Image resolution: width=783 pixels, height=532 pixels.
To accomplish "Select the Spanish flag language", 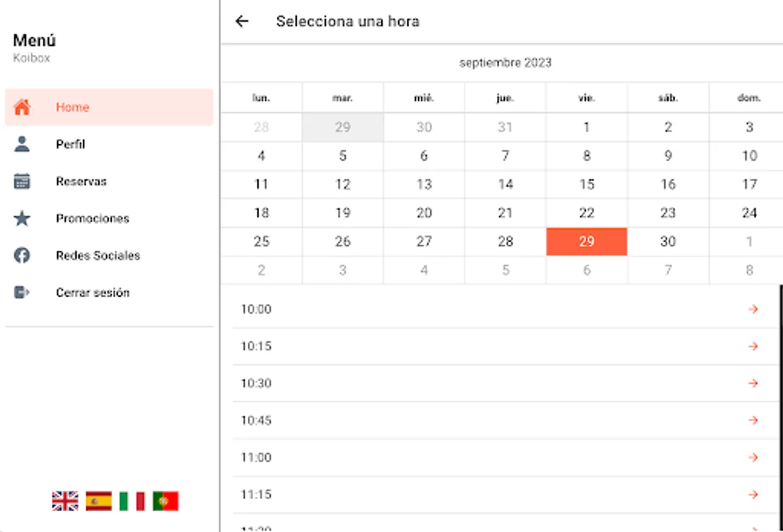I will pos(98,501).
